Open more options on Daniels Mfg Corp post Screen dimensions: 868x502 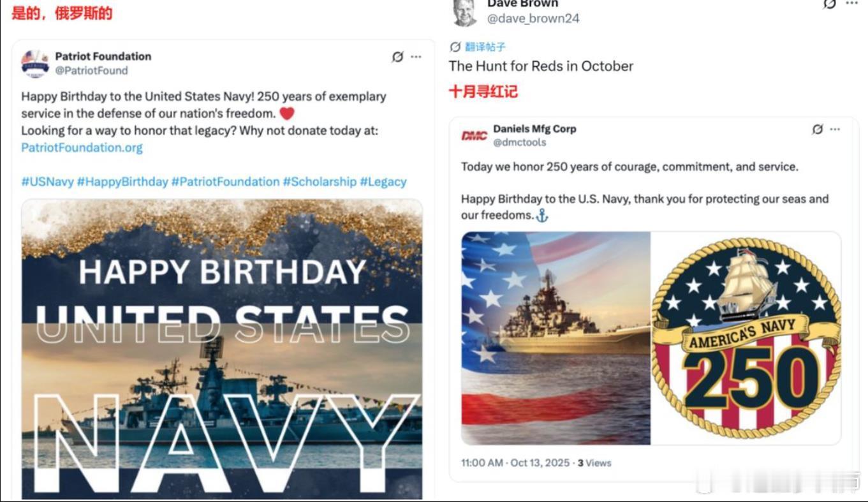(x=835, y=129)
